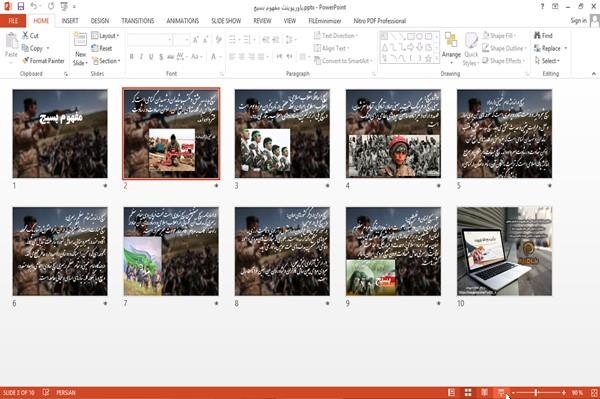Click zoom in plus button
The height and width of the screenshot is (399, 600).
564,392
